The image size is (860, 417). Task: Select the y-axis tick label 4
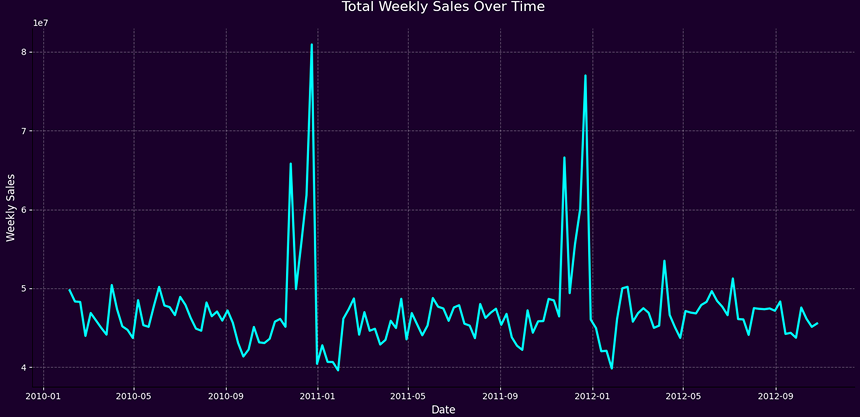(x=24, y=368)
